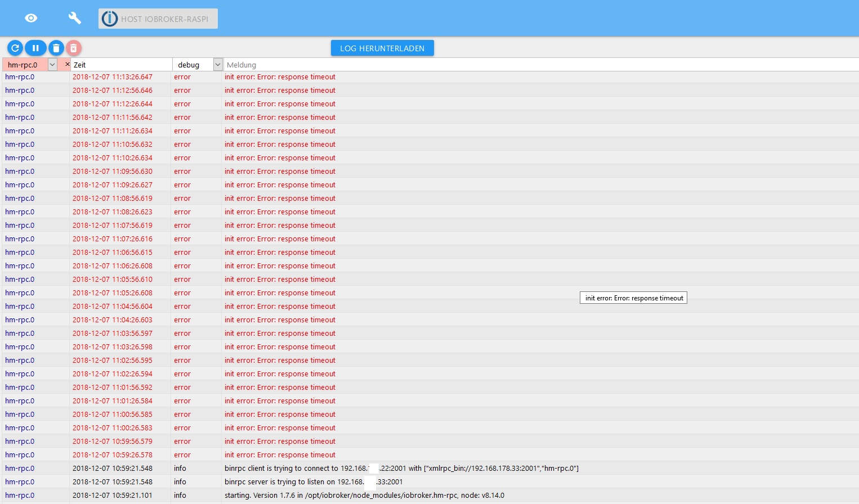The height and width of the screenshot is (504, 859).
Task: Click the error level in 11:06:56.615 row
Action: click(182, 253)
